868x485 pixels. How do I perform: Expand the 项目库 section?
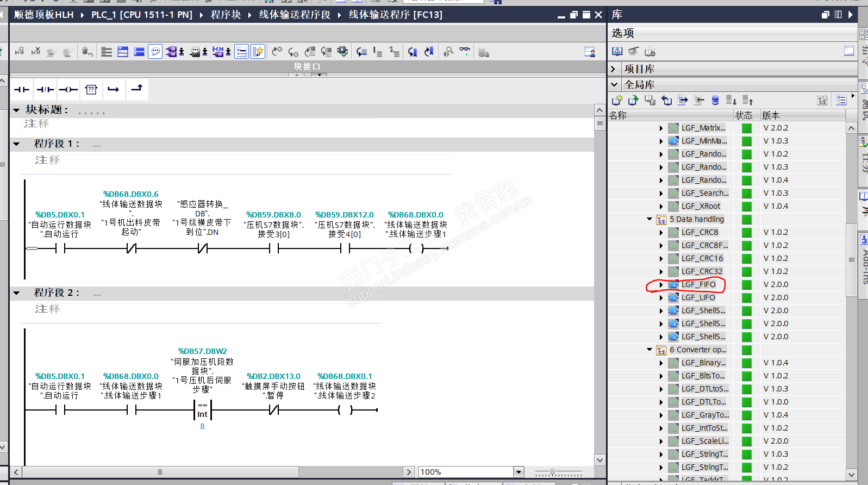click(613, 69)
